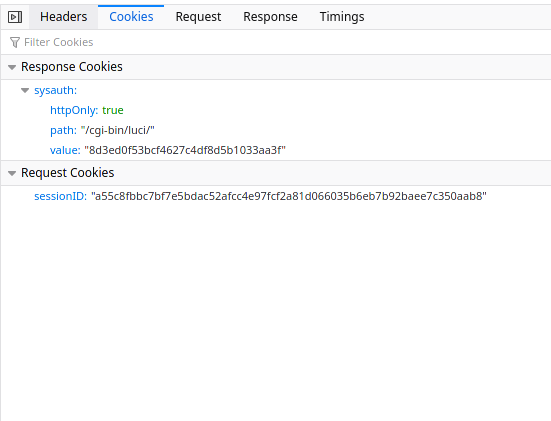551x421 pixels.
Task: View the Timings tab
Action: [x=342, y=17]
